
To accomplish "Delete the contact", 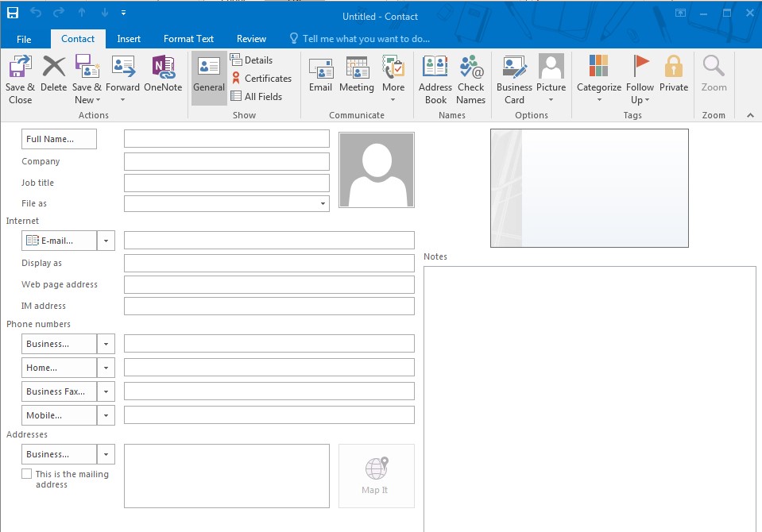I will click(53, 74).
